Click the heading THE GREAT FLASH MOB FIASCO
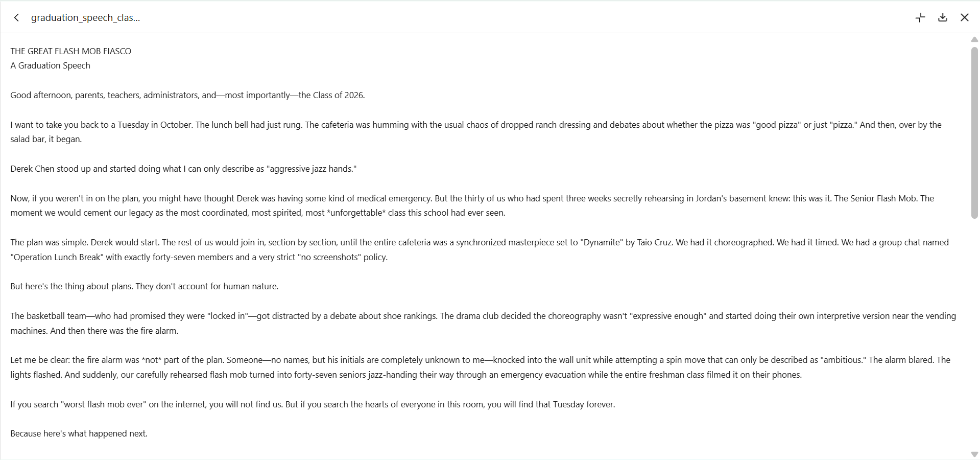This screenshot has height=460, width=980. 71,51
